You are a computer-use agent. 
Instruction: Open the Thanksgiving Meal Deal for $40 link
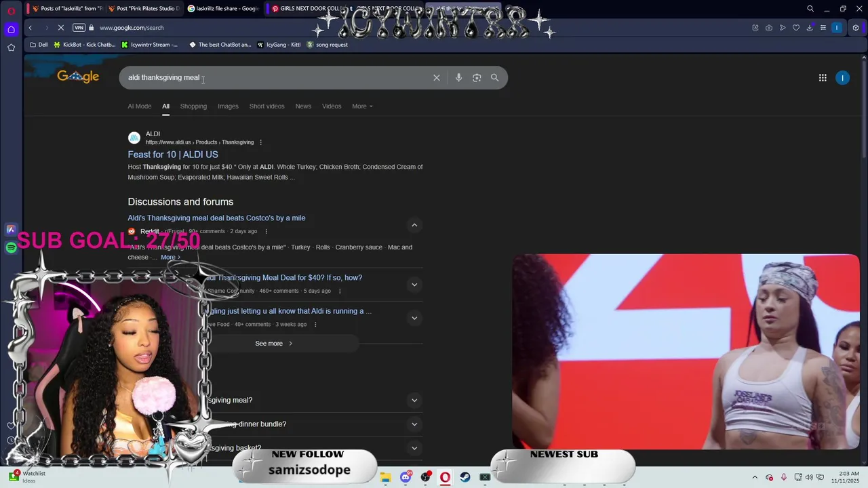tap(285, 278)
